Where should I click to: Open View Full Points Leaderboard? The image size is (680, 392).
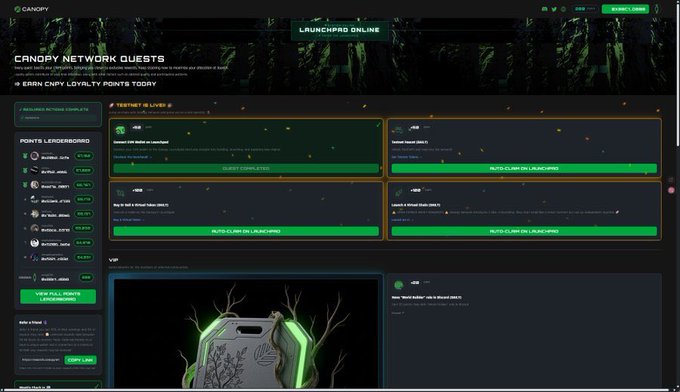(58, 297)
